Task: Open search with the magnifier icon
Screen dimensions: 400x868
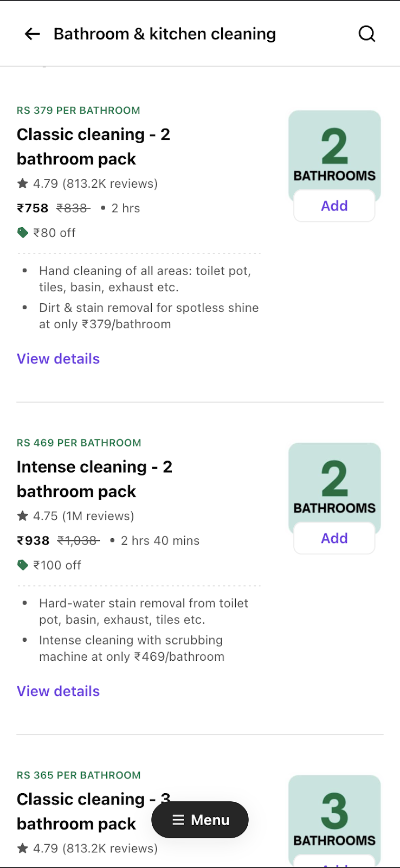Action: [x=367, y=34]
